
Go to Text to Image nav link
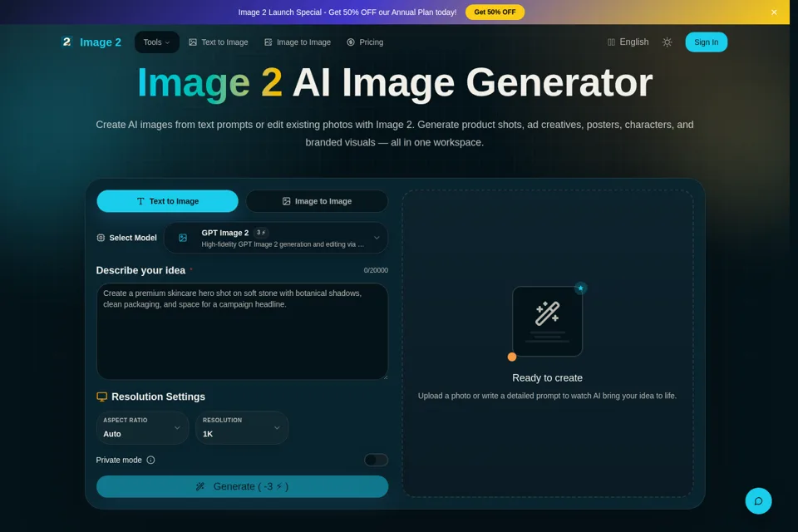point(219,42)
